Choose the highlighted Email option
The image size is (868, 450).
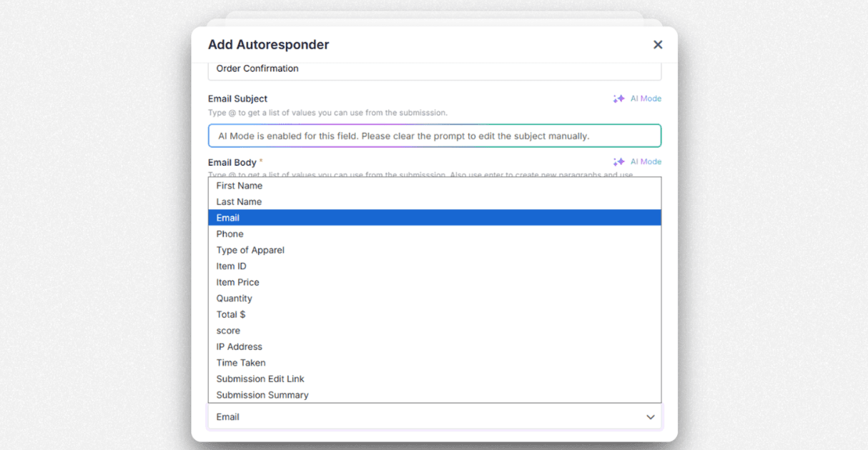pyautogui.click(x=435, y=218)
